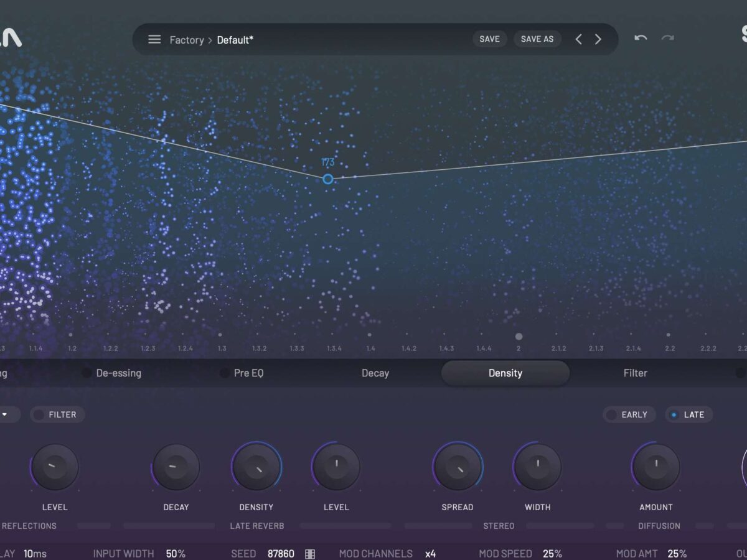Toggle the FILTER switch for reflections
The height and width of the screenshot is (560, 747).
40,414
